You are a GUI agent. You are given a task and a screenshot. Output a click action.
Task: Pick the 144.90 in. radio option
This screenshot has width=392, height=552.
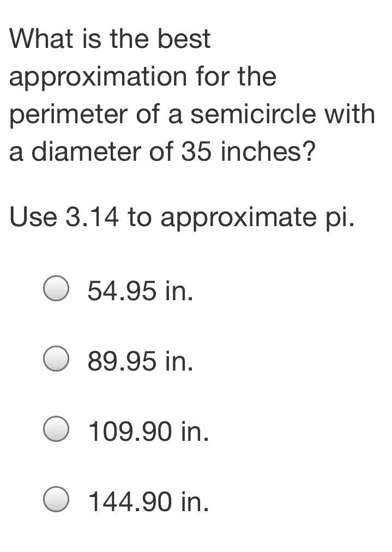56,499
